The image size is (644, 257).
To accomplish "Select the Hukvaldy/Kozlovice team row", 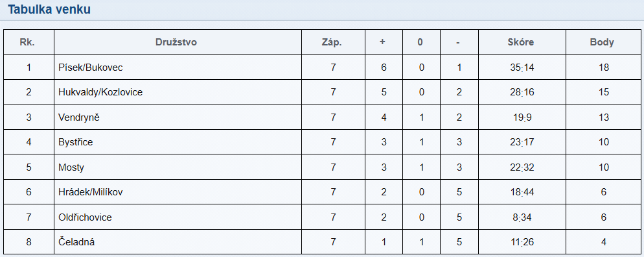I will [x=321, y=92].
